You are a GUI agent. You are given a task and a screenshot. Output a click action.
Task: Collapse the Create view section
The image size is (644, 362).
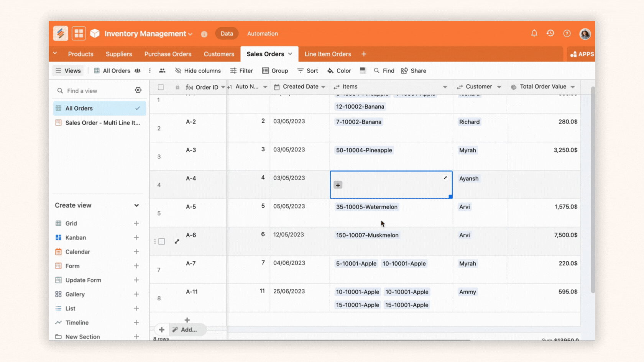tap(136, 205)
